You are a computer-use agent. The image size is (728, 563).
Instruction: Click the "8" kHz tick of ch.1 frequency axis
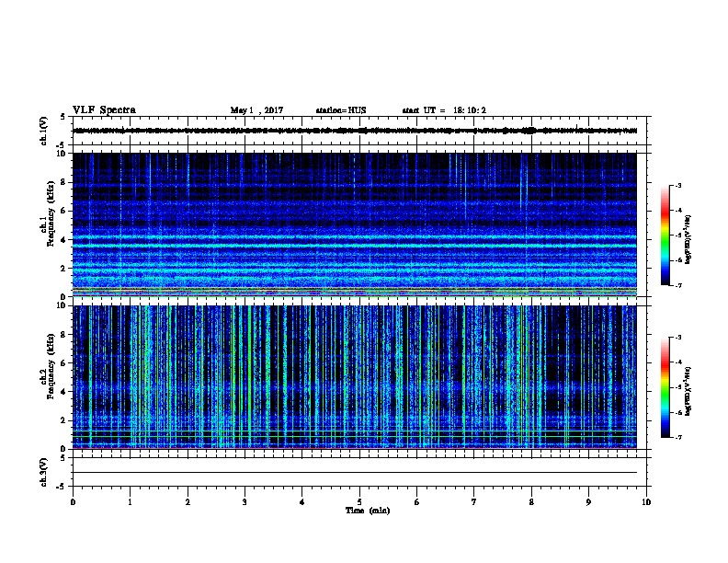(x=63, y=182)
